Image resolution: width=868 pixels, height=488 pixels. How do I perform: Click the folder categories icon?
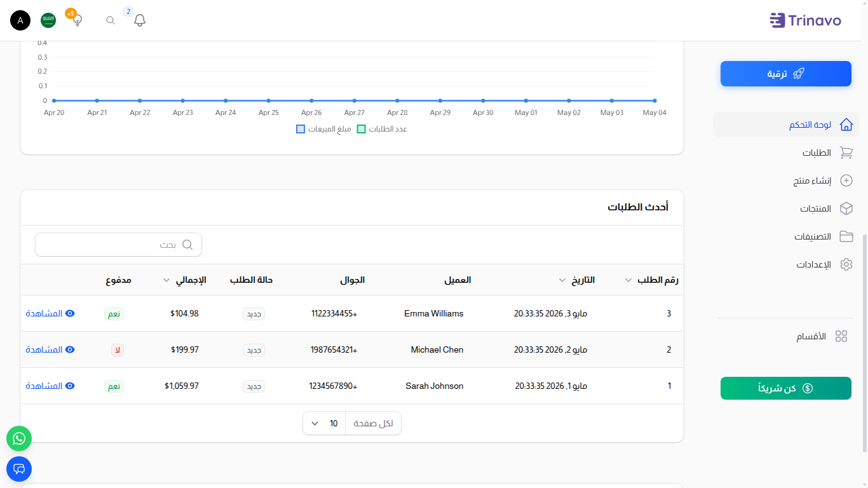846,236
